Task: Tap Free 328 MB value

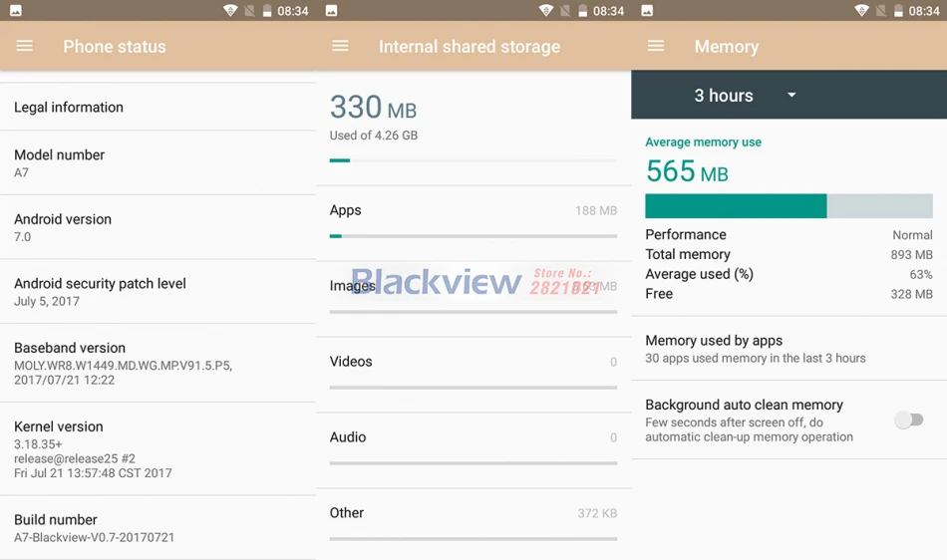Action: [x=911, y=294]
